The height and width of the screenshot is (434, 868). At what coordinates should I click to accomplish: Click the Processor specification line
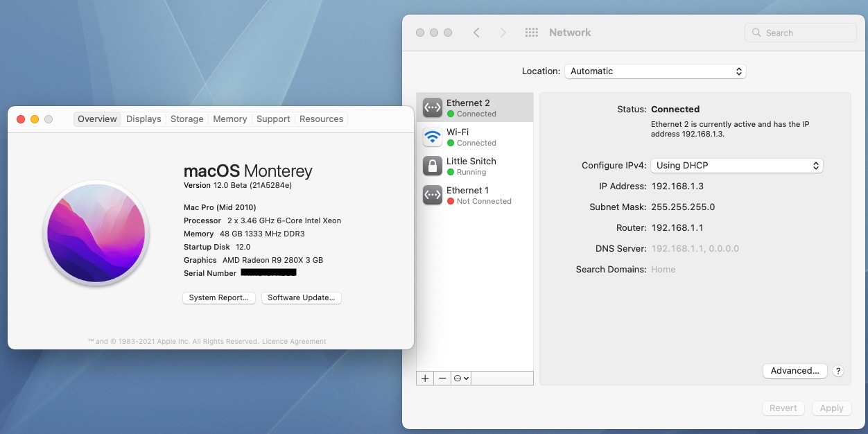click(262, 220)
